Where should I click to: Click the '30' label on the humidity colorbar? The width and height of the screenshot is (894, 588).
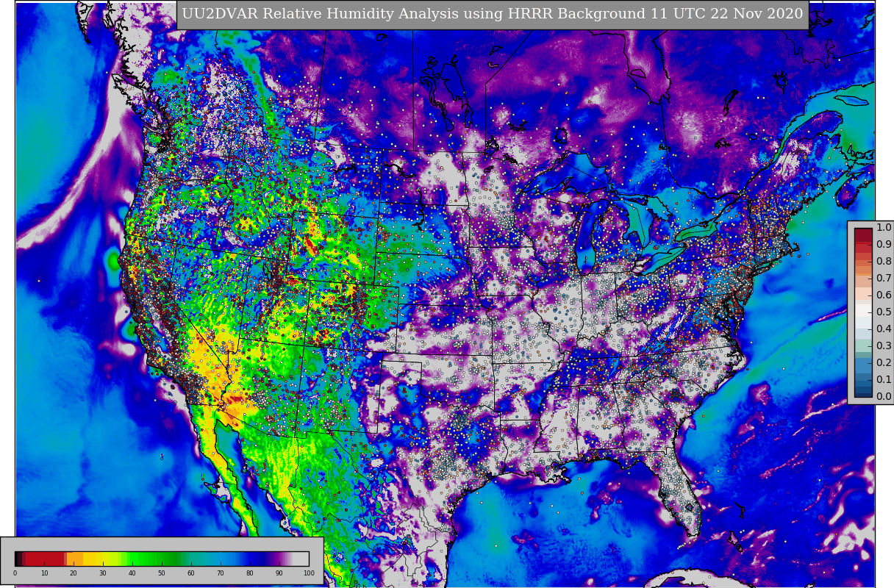click(x=103, y=573)
